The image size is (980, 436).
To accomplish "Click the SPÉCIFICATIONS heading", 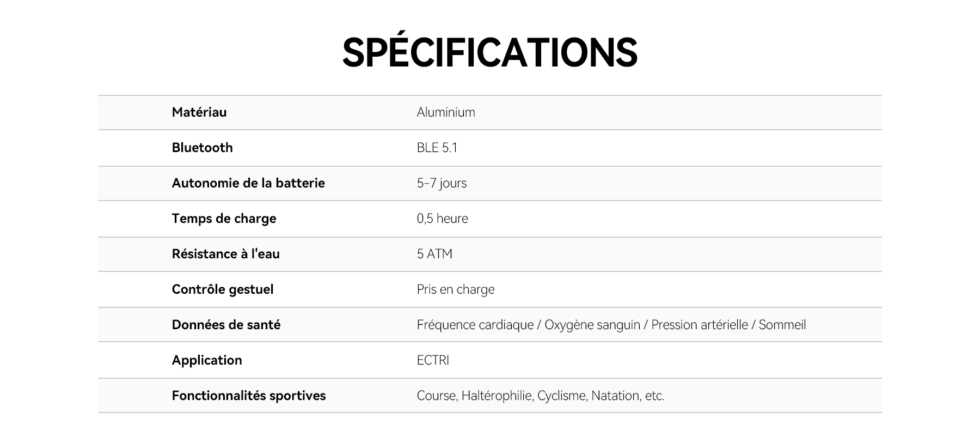I will pos(489,52).
